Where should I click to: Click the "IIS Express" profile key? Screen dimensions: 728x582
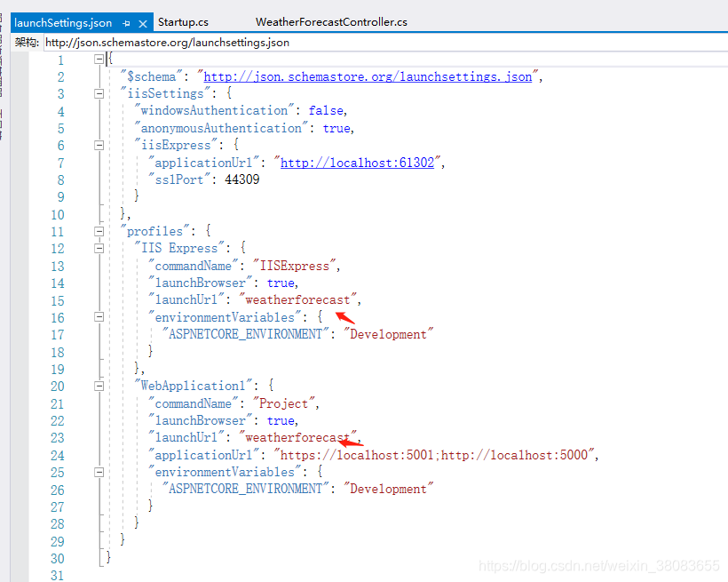point(179,248)
